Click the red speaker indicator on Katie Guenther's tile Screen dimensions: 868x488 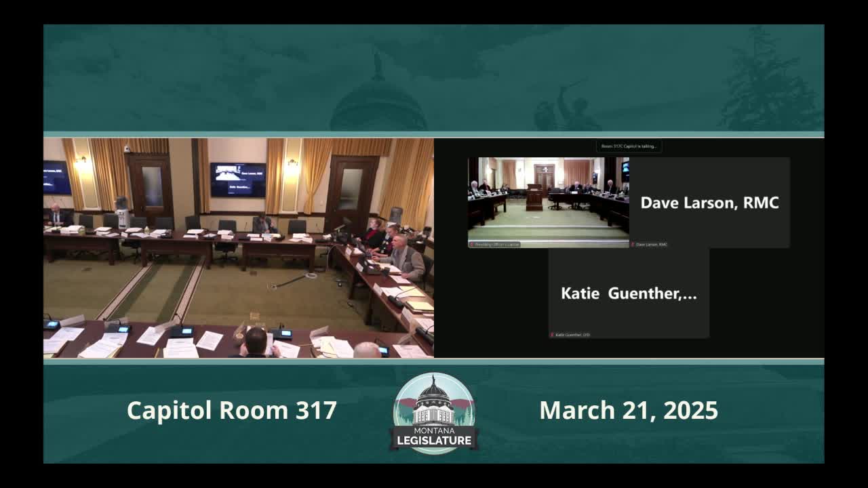click(x=552, y=334)
